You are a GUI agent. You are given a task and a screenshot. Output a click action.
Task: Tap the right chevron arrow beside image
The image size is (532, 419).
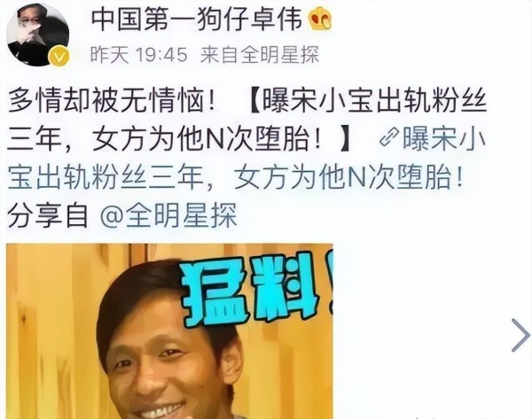[520, 335]
